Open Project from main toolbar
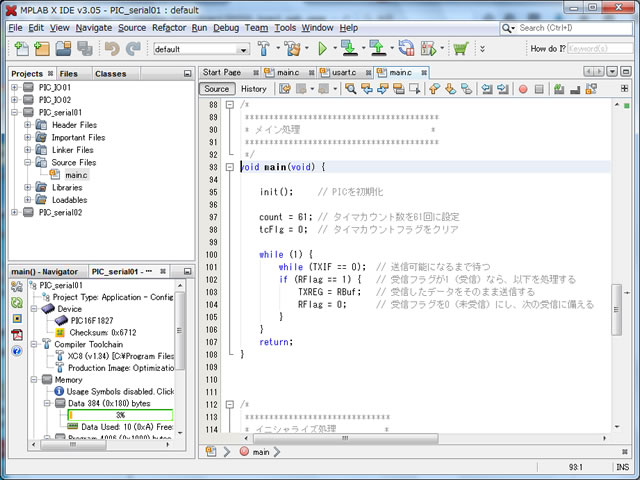The image size is (640, 480). click(63, 49)
